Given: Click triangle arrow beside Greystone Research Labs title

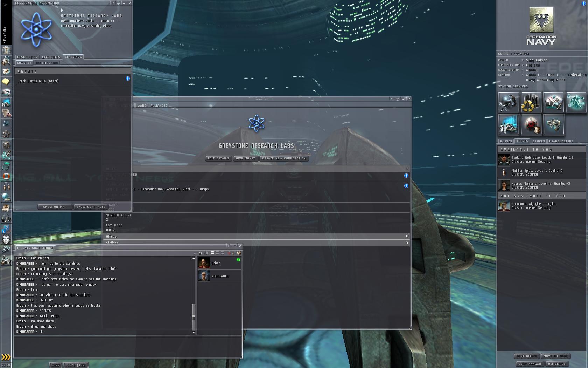Looking at the screenshot, I should coord(62,11).
